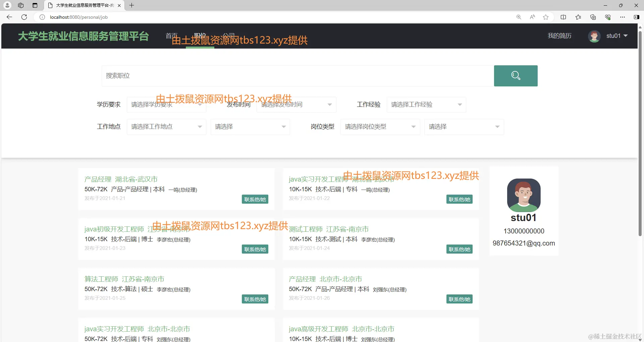Click the page vertical scrollbar thumb

tap(640, 133)
